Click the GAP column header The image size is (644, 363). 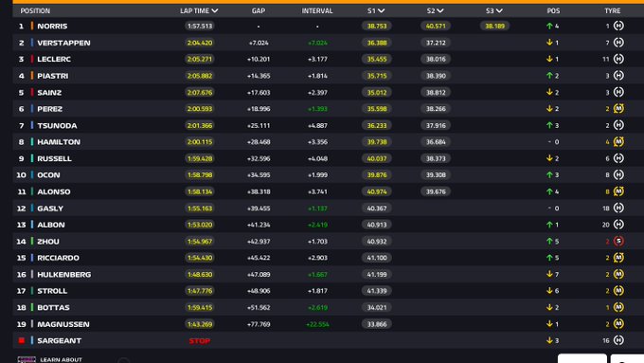coord(259,10)
